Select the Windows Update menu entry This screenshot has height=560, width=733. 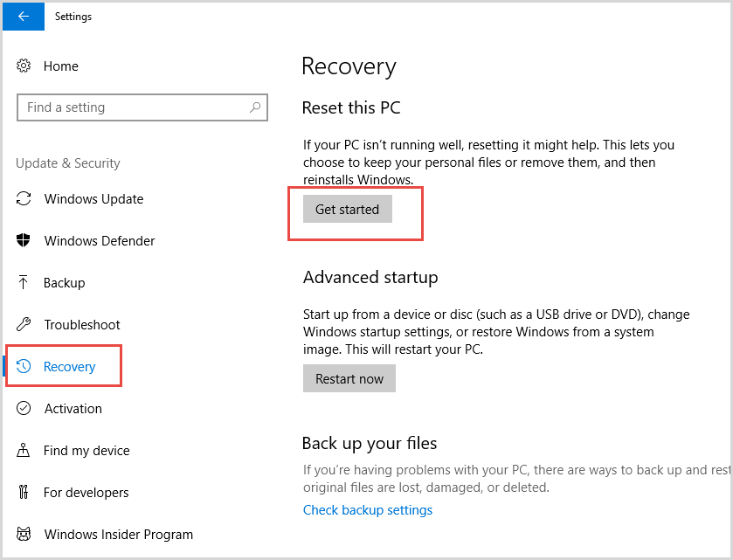point(93,199)
